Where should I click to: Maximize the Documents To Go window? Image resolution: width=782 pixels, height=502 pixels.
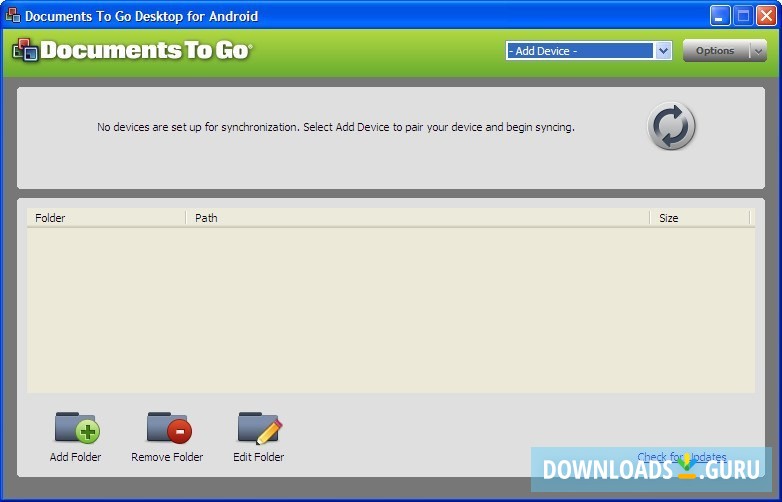click(743, 16)
